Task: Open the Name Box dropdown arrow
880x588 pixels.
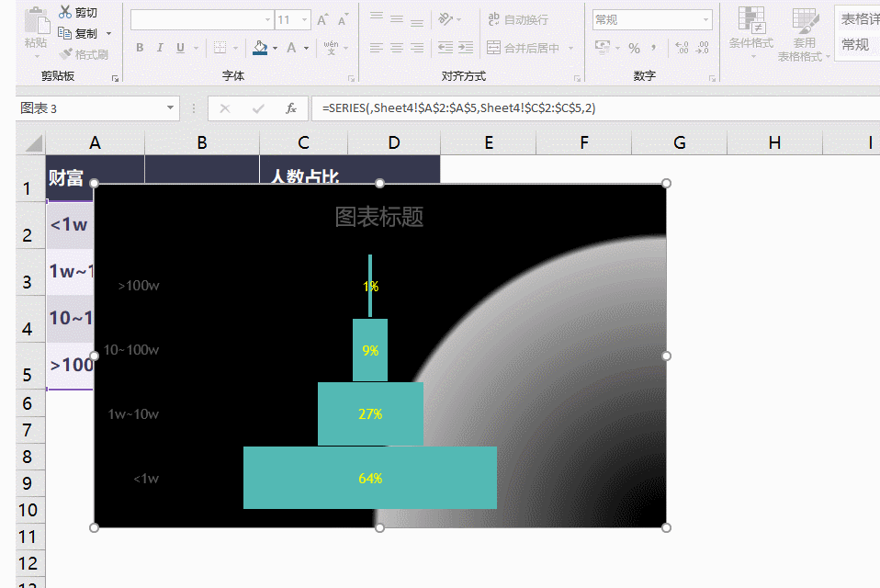Action: [x=170, y=107]
